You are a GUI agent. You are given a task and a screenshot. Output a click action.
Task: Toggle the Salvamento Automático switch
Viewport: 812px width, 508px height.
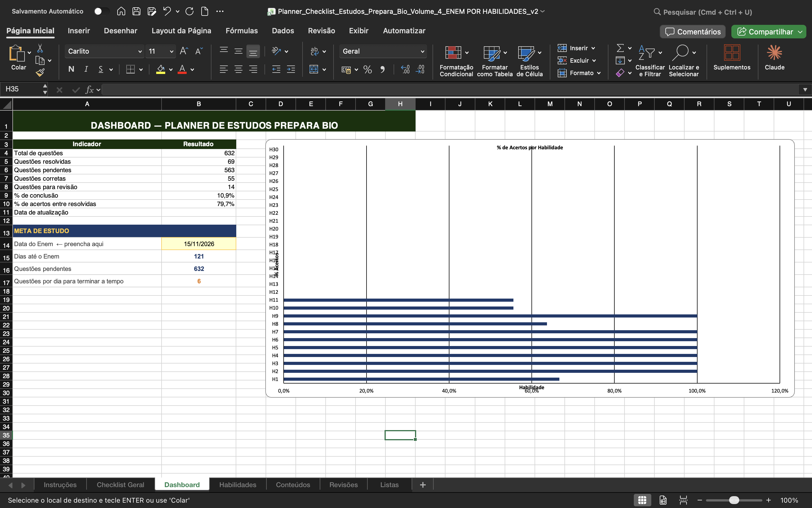[x=101, y=11]
